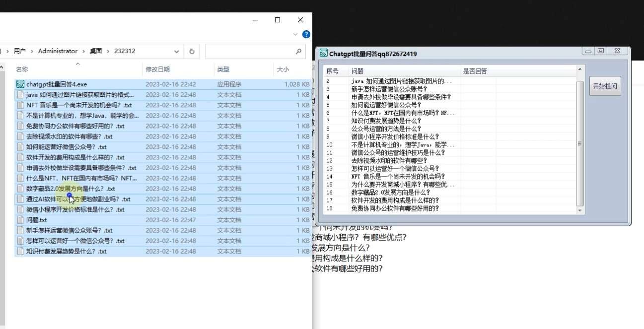Expand the Explorer ribbon with the chevron
The height and width of the screenshot is (329, 644).
(296, 34)
